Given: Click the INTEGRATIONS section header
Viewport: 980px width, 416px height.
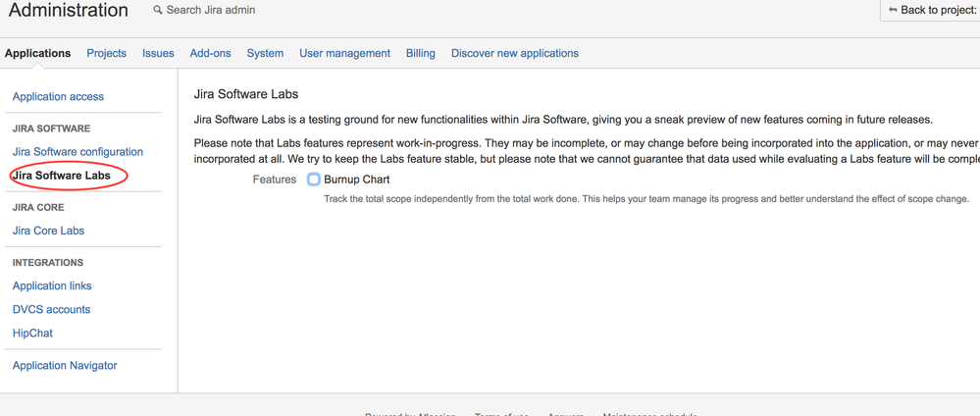Looking at the screenshot, I should (x=47, y=262).
